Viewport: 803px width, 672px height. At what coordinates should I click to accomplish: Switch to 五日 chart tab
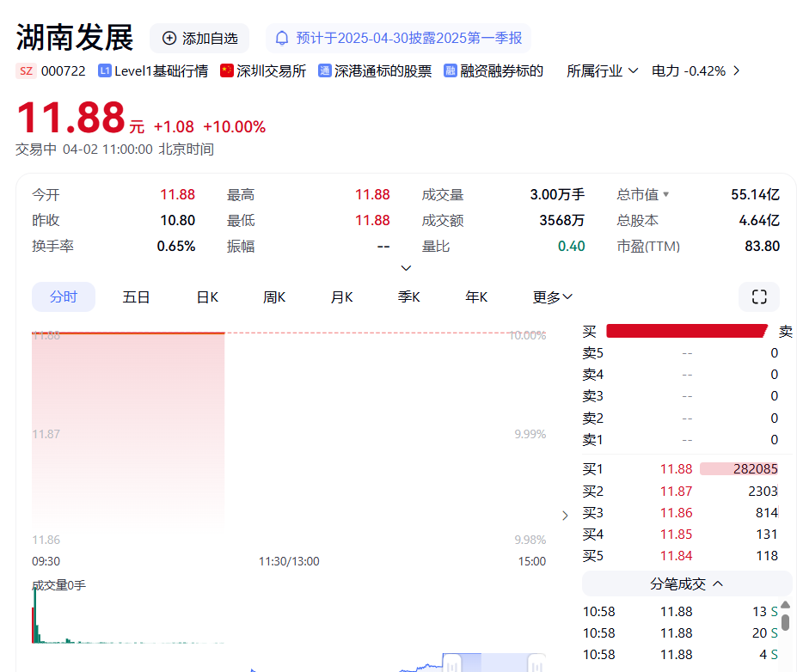[x=136, y=296]
